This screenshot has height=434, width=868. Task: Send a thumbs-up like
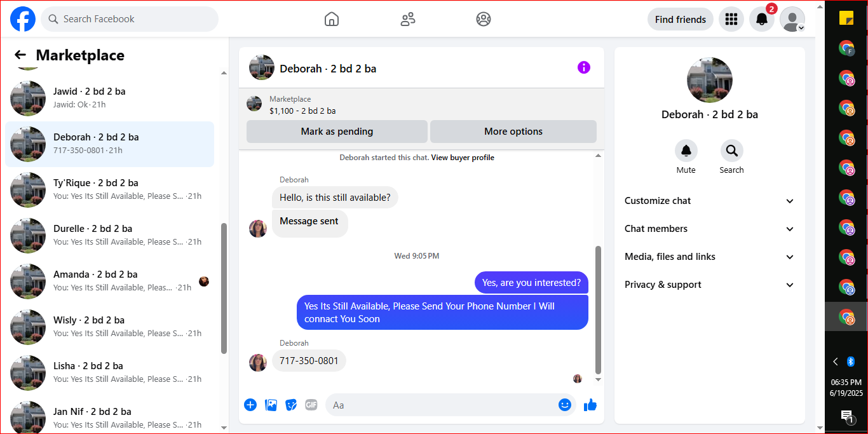point(590,405)
